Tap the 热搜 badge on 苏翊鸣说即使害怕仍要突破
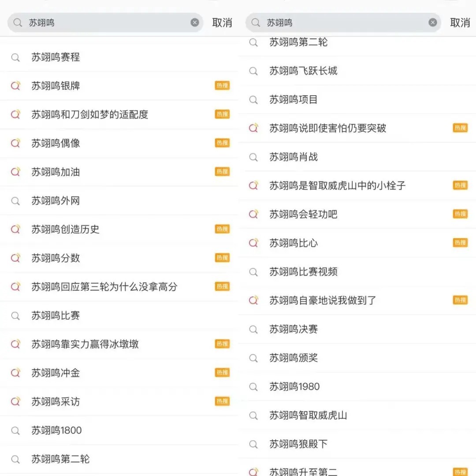Screen dimensions: 476x476 pos(460,128)
